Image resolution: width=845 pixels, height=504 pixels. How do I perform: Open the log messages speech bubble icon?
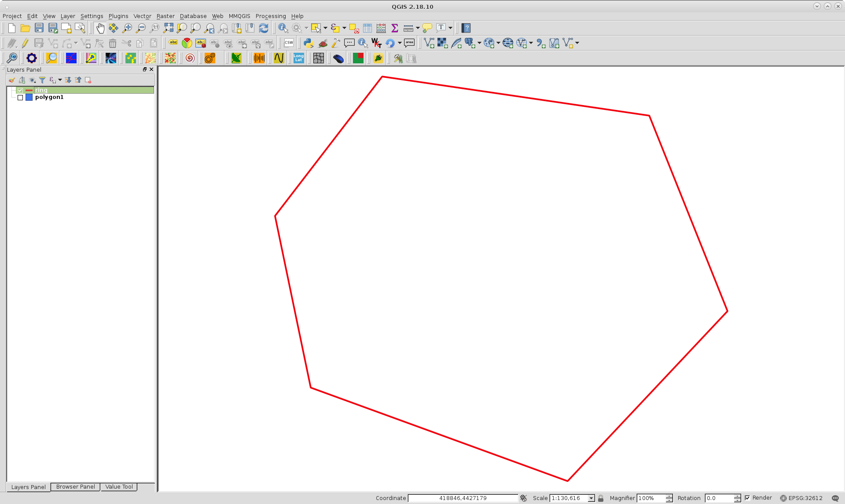[835, 498]
